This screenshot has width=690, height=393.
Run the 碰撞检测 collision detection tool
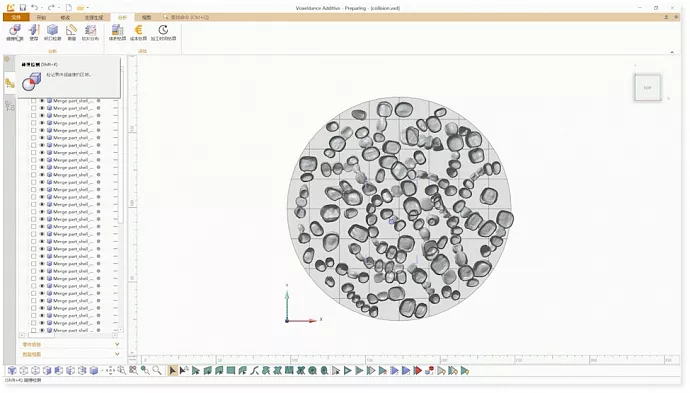click(15, 32)
